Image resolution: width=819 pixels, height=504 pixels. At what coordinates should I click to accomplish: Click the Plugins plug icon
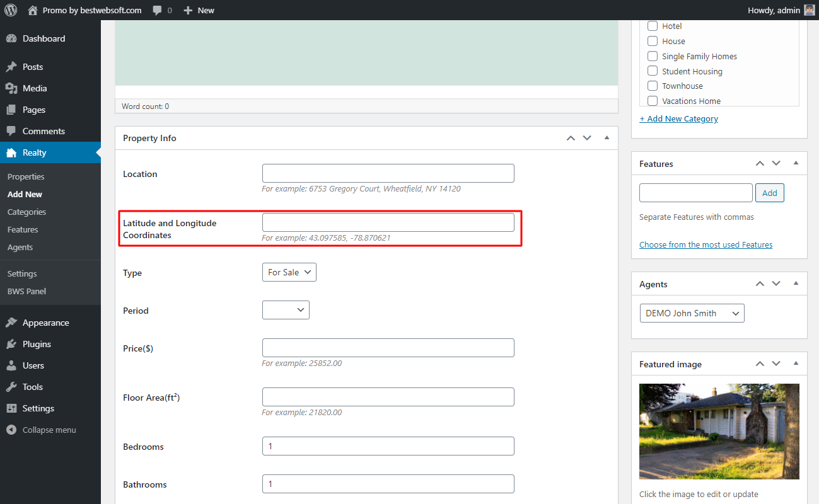tap(11, 344)
